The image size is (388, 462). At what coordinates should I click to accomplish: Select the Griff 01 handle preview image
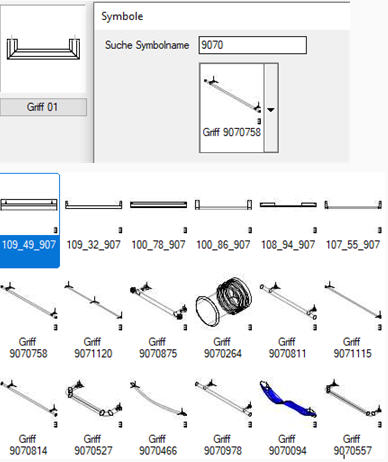[43, 49]
